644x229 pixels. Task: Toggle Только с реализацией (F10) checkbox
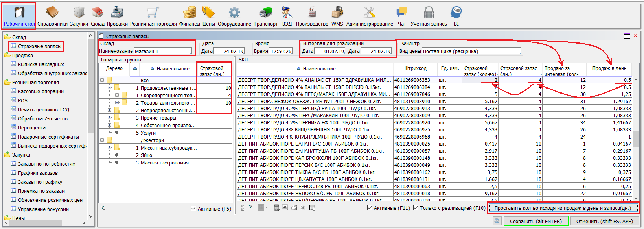(x=416, y=208)
